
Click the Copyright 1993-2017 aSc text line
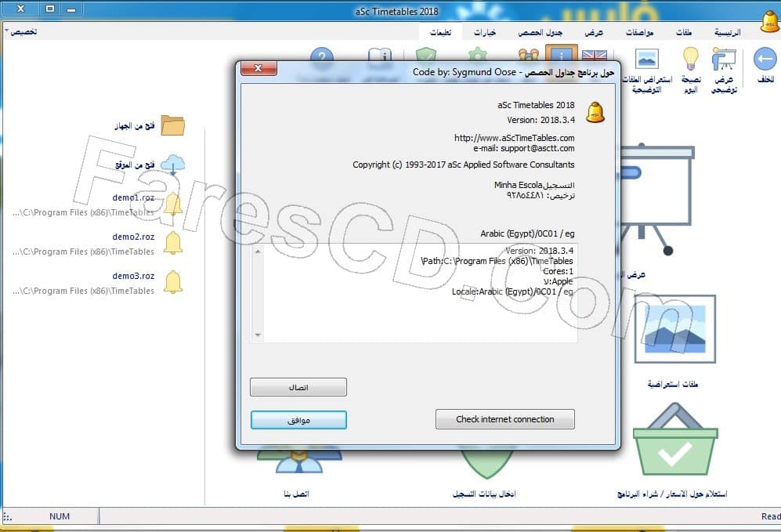pos(464,165)
